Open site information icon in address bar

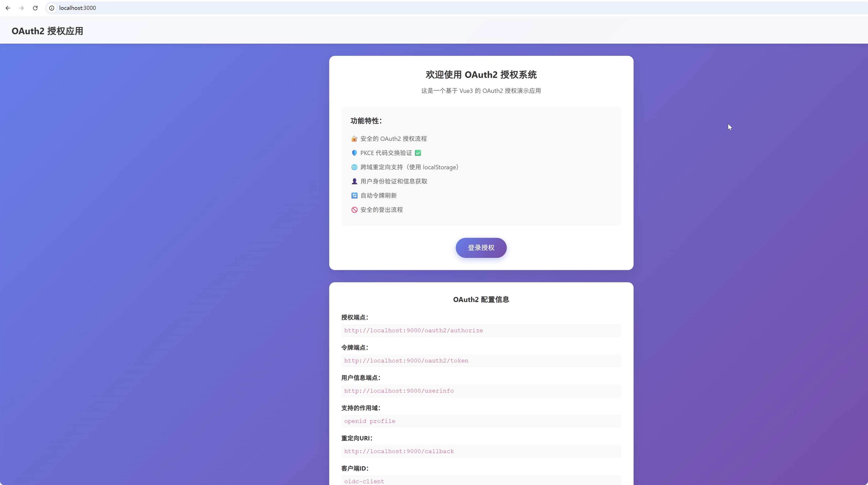pyautogui.click(x=51, y=8)
